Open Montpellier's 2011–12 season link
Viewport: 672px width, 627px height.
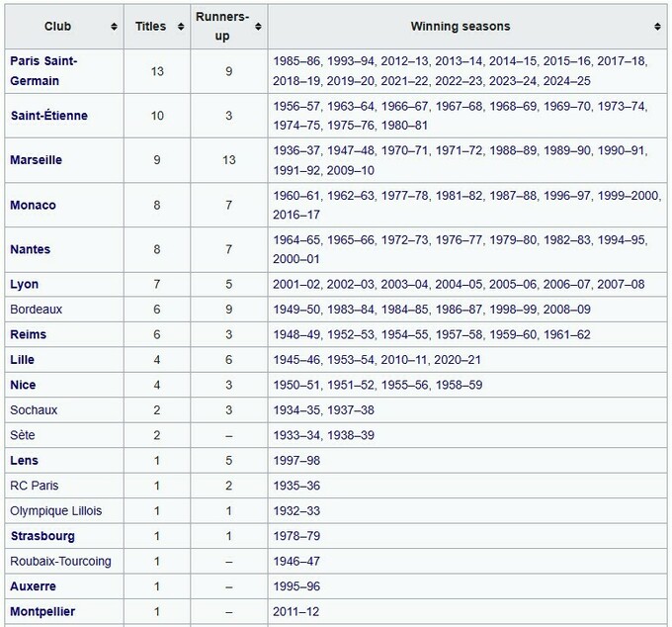pyautogui.click(x=296, y=612)
